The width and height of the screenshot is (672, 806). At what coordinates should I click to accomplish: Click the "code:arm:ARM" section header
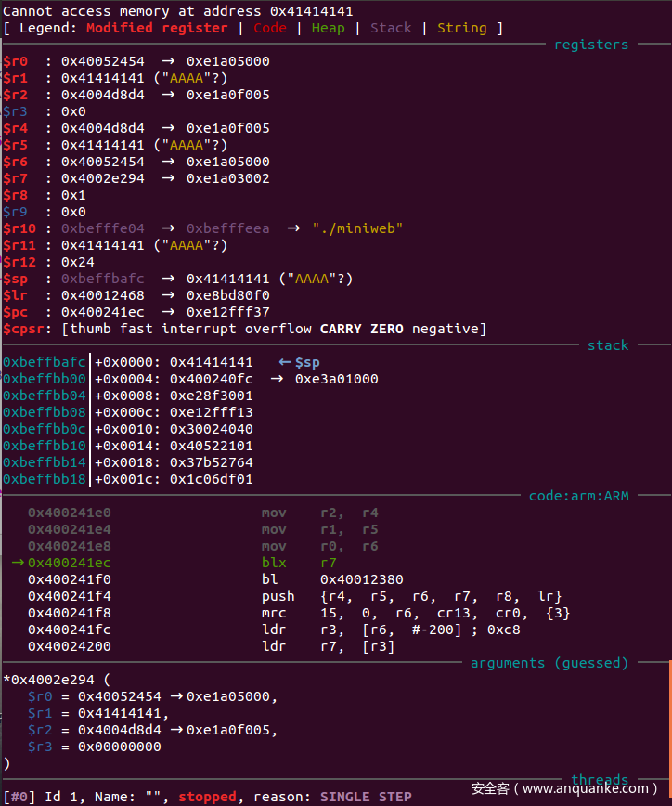(578, 496)
